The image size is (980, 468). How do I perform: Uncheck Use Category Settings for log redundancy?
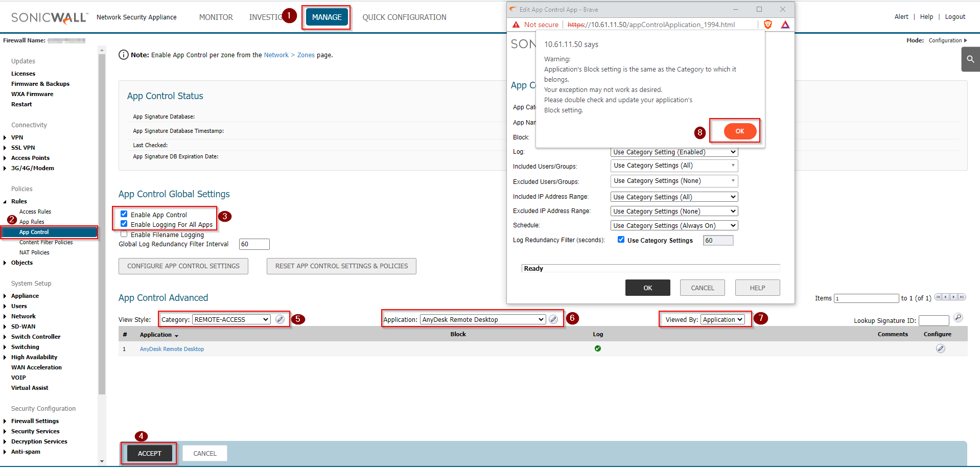click(621, 240)
